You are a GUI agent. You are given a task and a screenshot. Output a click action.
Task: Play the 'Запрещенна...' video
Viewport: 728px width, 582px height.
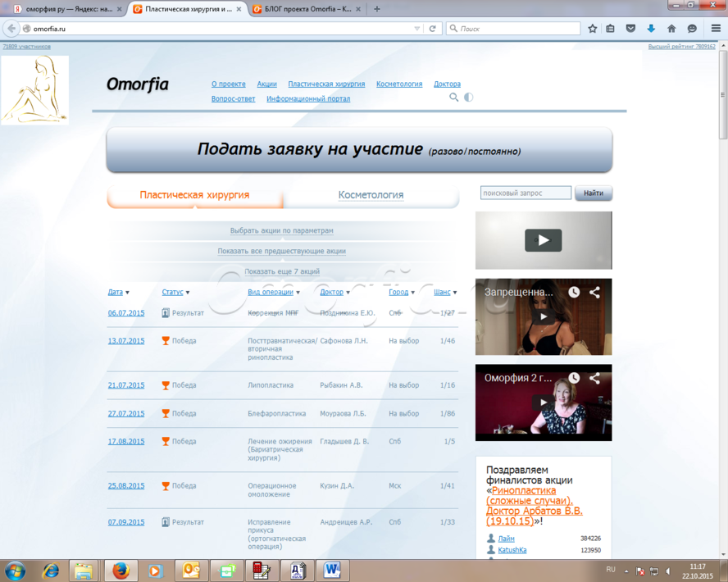pos(544,317)
